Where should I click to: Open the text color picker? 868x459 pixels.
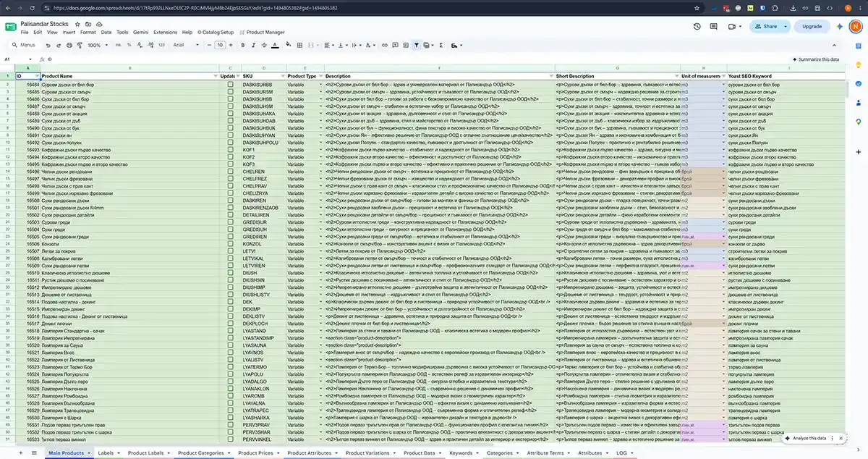point(275,45)
